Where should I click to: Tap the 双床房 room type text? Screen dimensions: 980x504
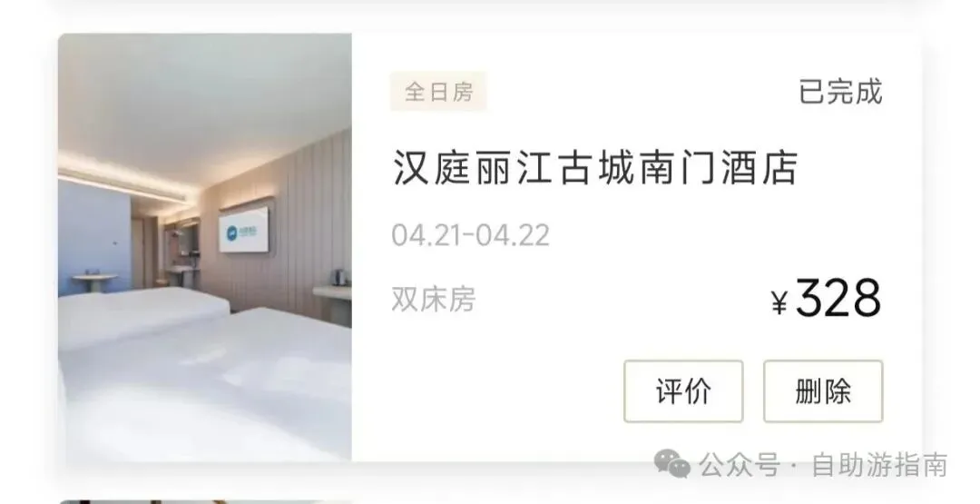point(433,299)
